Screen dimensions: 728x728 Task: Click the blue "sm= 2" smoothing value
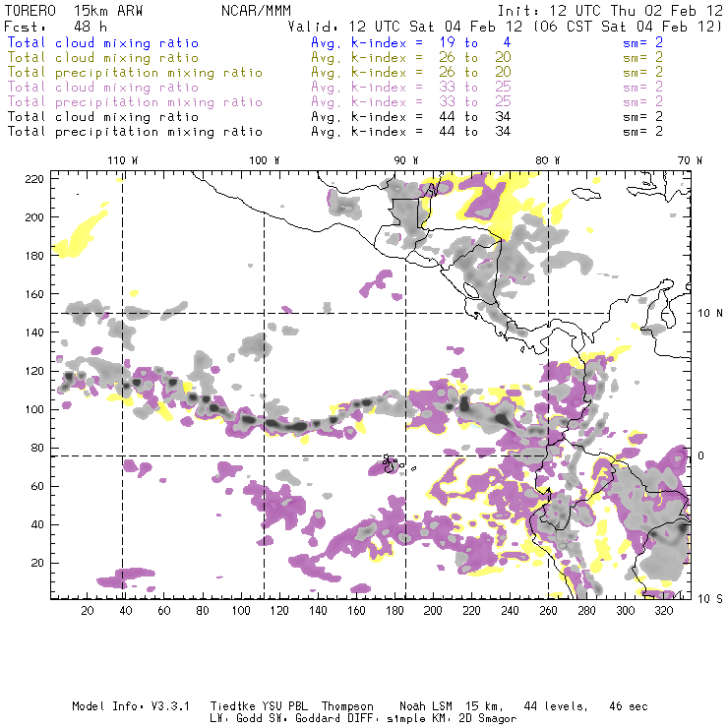tap(642, 42)
